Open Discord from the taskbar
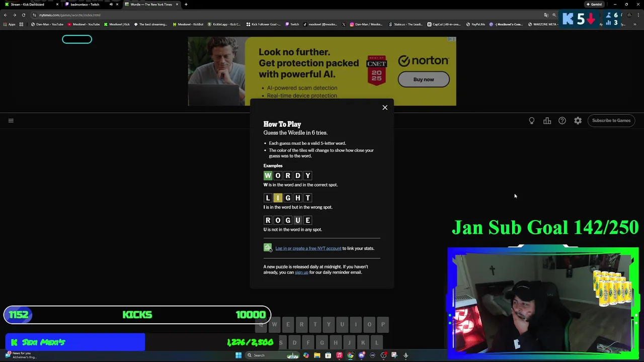644x362 pixels. click(x=361, y=355)
